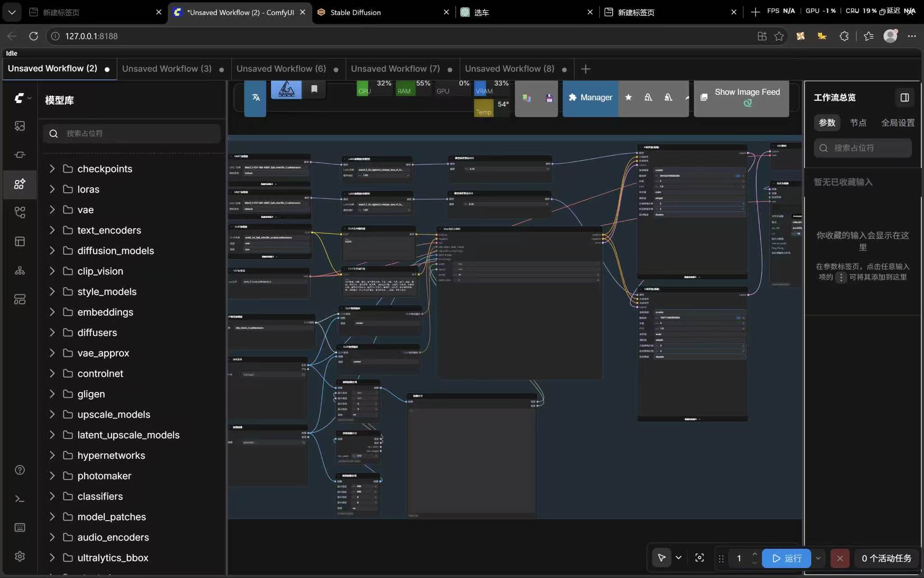This screenshot has width=924, height=578.
Task: Focus the model library search field
Action: 132,134
